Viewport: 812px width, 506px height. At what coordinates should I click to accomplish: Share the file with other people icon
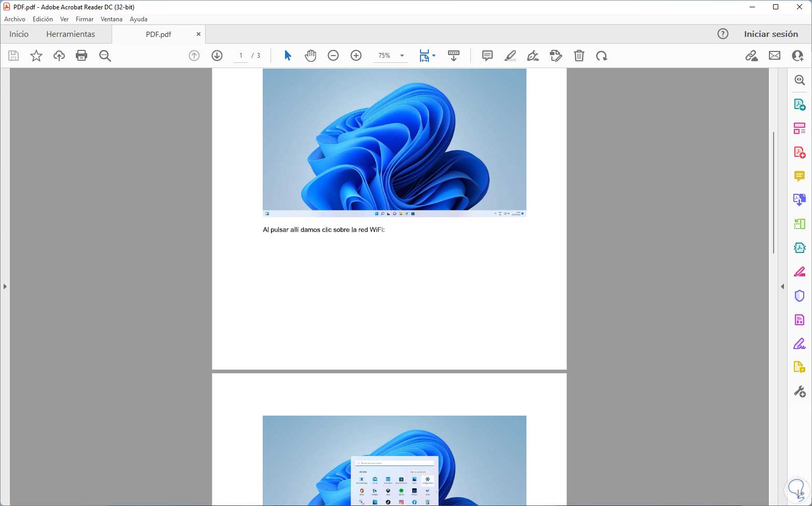tap(797, 56)
